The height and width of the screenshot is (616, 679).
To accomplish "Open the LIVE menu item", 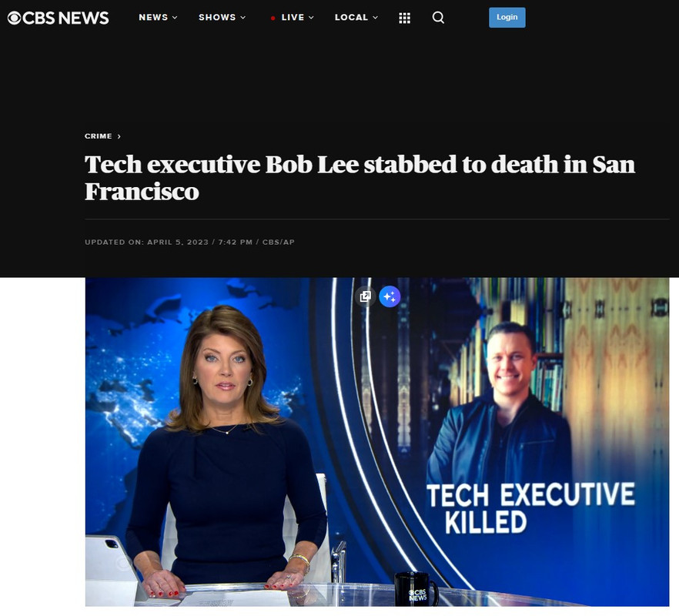I will tap(293, 18).
